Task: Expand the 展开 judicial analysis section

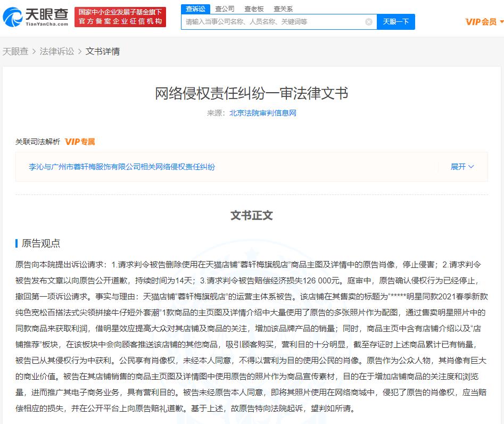Action: point(462,167)
